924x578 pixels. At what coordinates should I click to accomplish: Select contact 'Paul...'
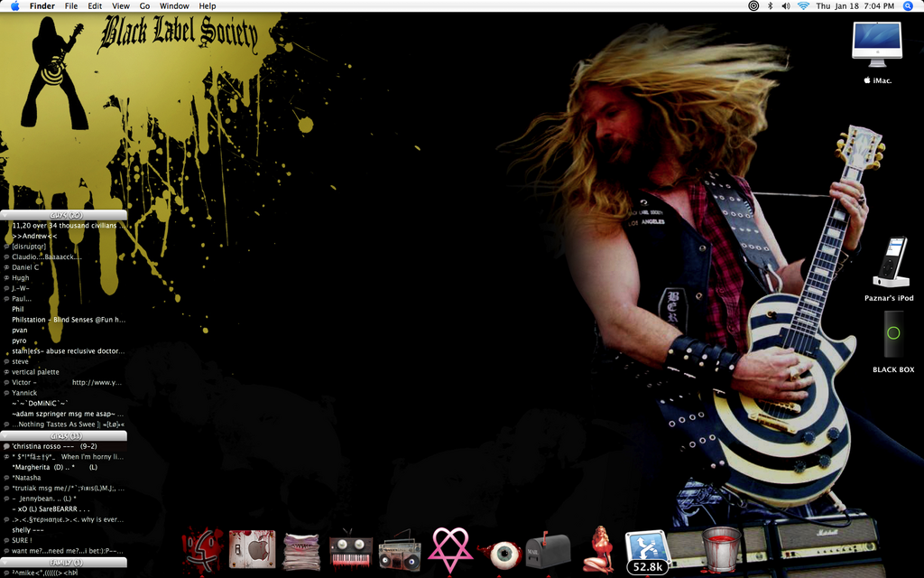64,298
